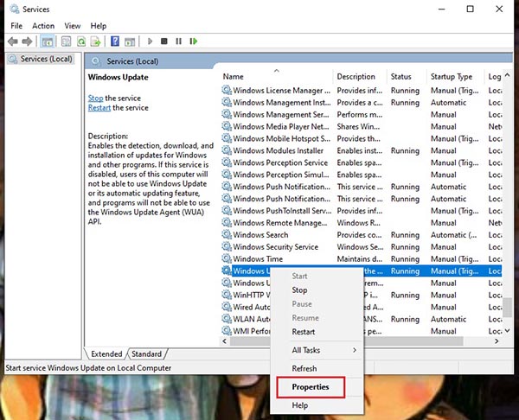Click the Services app icon in title bar

coord(15,9)
